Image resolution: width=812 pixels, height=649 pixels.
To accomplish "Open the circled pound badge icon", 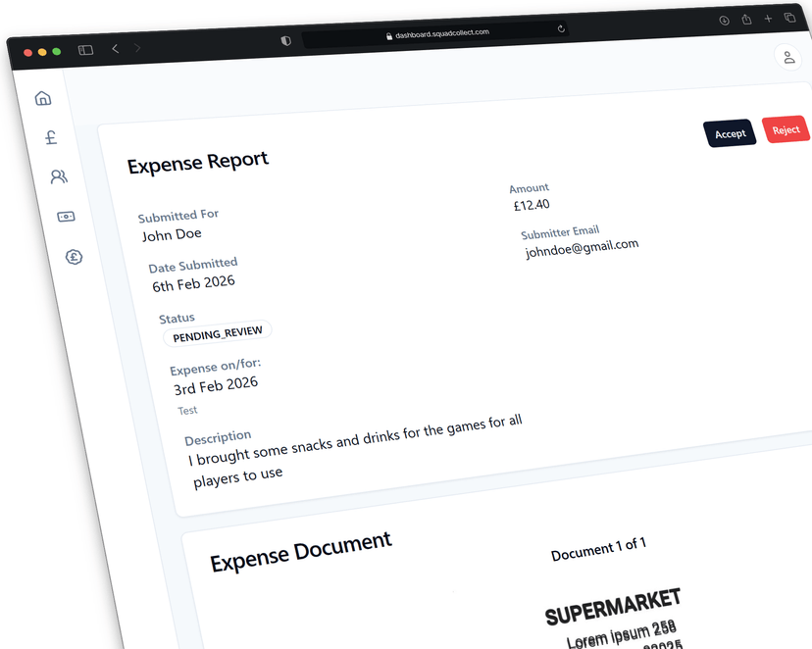I will point(74,257).
